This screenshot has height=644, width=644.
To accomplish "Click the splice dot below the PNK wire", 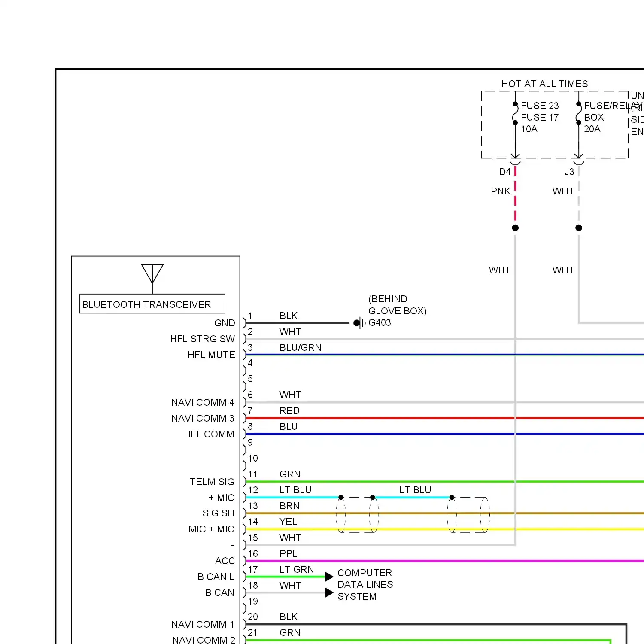I will tap(515, 228).
